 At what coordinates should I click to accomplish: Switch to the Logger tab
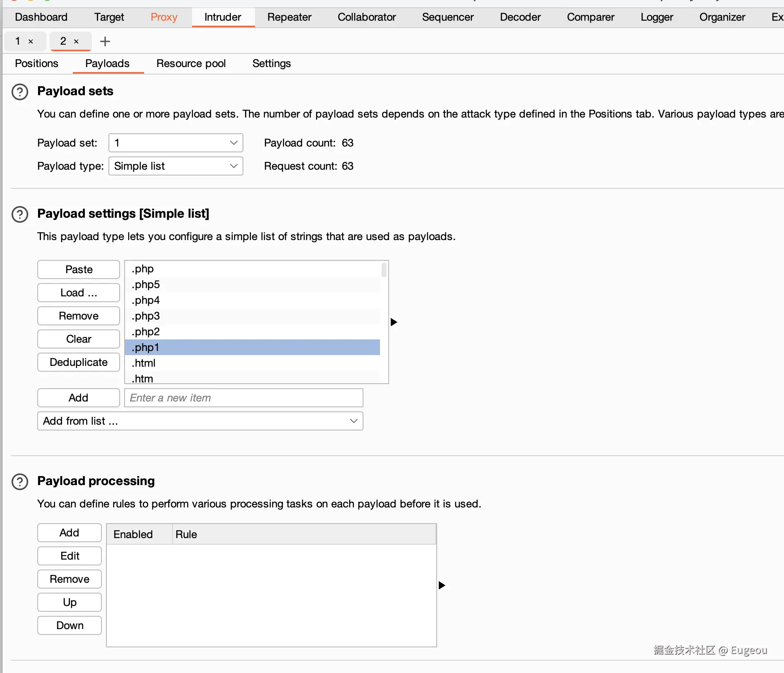coord(657,17)
